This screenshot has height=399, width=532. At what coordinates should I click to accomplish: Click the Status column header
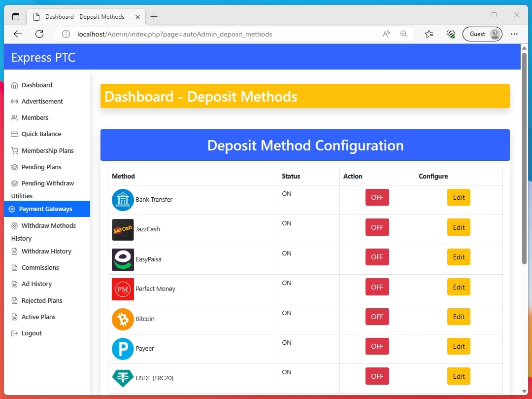click(291, 176)
